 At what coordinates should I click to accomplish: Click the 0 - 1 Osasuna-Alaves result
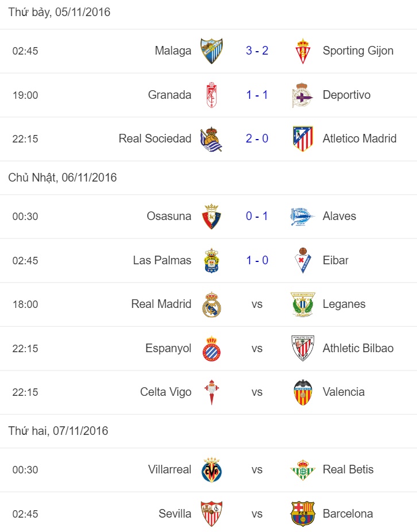click(257, 216)
